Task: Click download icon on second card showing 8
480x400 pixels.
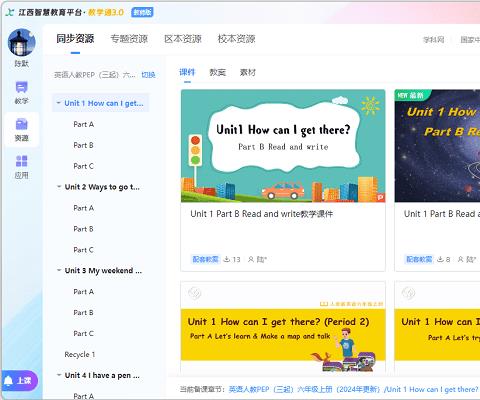Action: pos(440,259)
